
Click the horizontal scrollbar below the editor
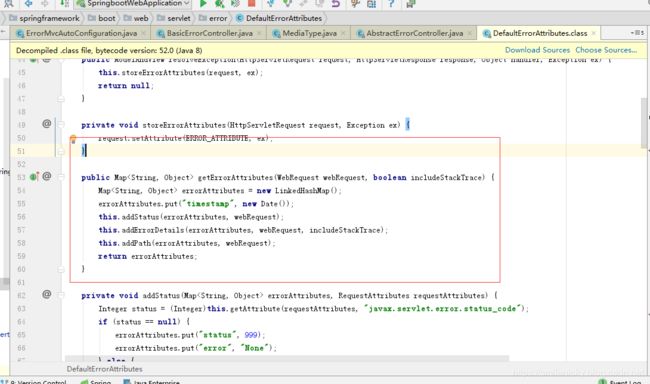pyautogui.click(x=287, y=358)
